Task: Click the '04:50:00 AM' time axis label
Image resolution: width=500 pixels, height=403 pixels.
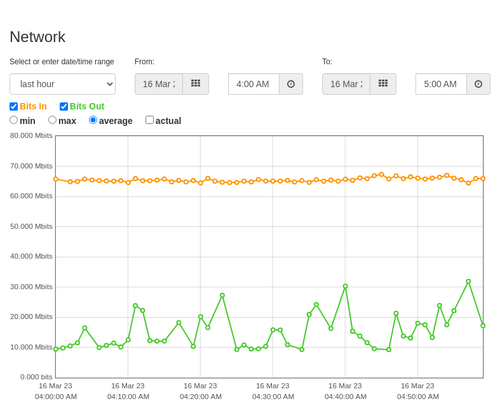Action: coord(418,397)
